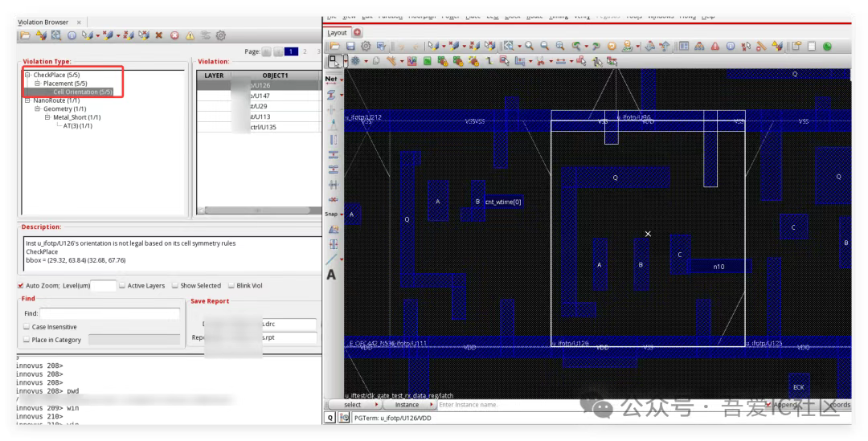868x441 pixels.
Task: Select violation row ending in /U147
Action: click(259, 96)
